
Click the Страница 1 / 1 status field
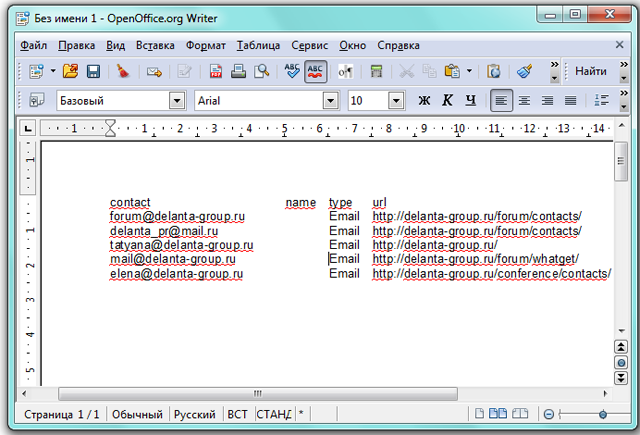point(61,415)
